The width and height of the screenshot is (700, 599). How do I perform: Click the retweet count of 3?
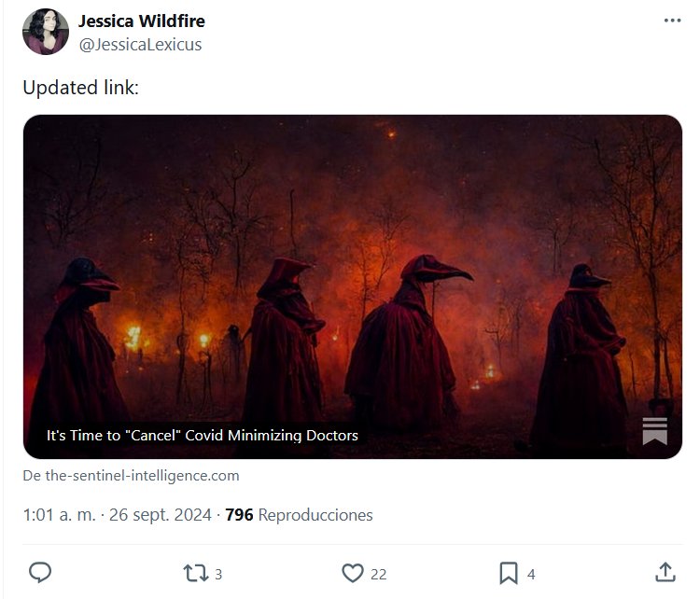218,574
